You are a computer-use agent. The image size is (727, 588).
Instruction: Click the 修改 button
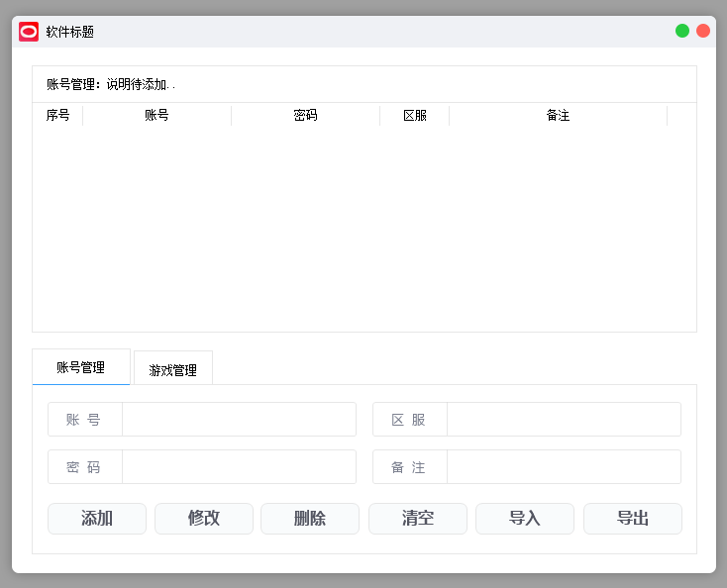[204, 519]
